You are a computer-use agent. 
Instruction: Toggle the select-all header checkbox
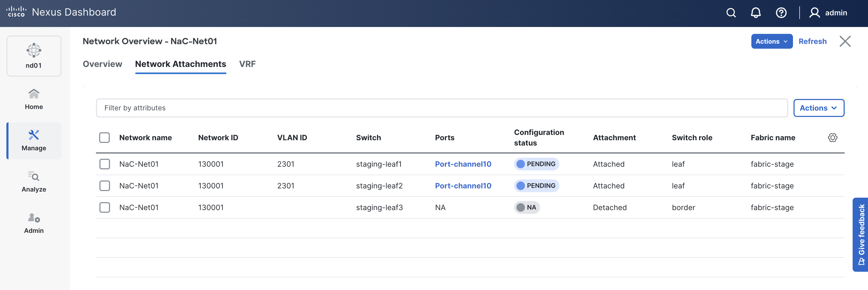coord(104,138)
